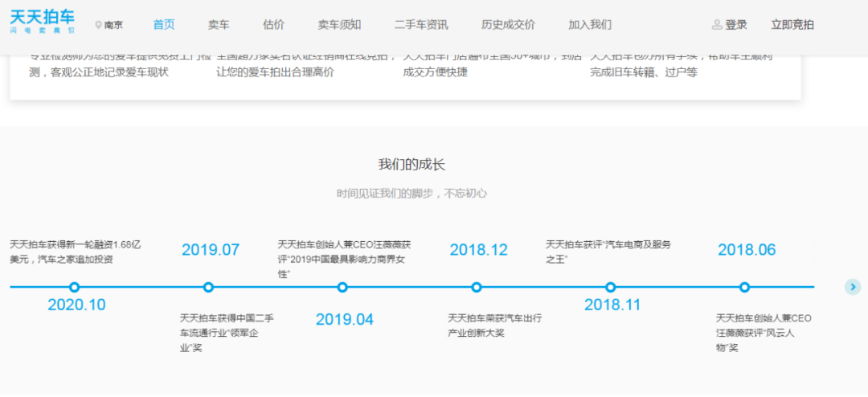The height and width of the screenshot is (397, 868).
Task: Click the 天天拍车 logo
Action: 42,22
